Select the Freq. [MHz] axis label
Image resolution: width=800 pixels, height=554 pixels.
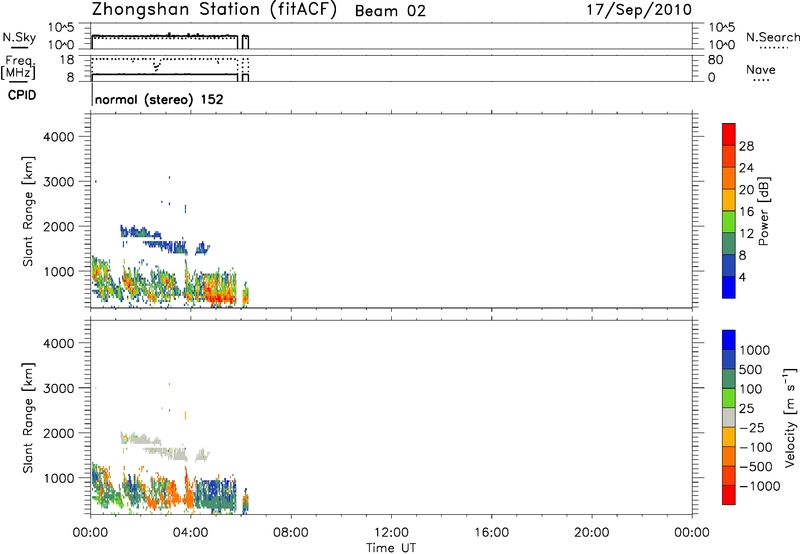click(x=19, y=67)
